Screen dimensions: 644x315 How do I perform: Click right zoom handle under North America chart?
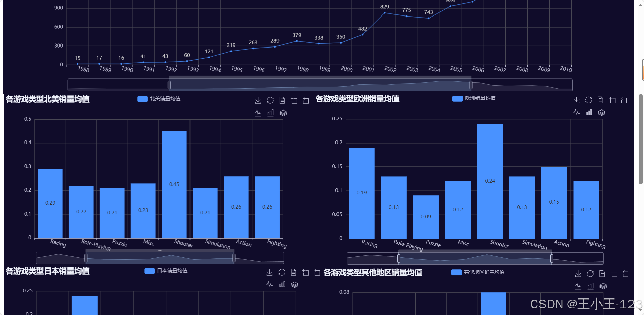click(x=234, y=258)
